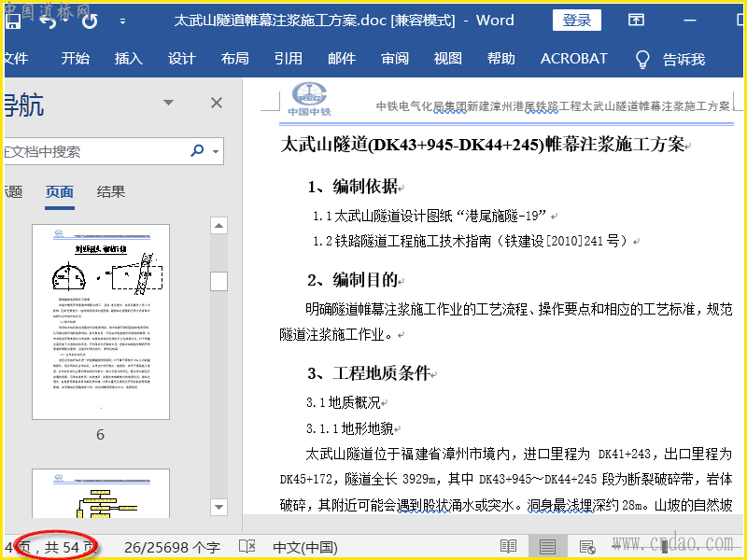The width and height of the screenshot is (747, 560).
Task: Click the thumbnail scrollbar thumb
Action: (218, 281)
